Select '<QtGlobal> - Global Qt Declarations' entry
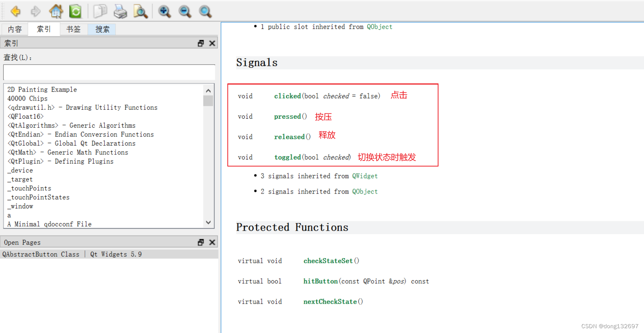The height and width of the screenshot is (333, 644). point(71,144)
